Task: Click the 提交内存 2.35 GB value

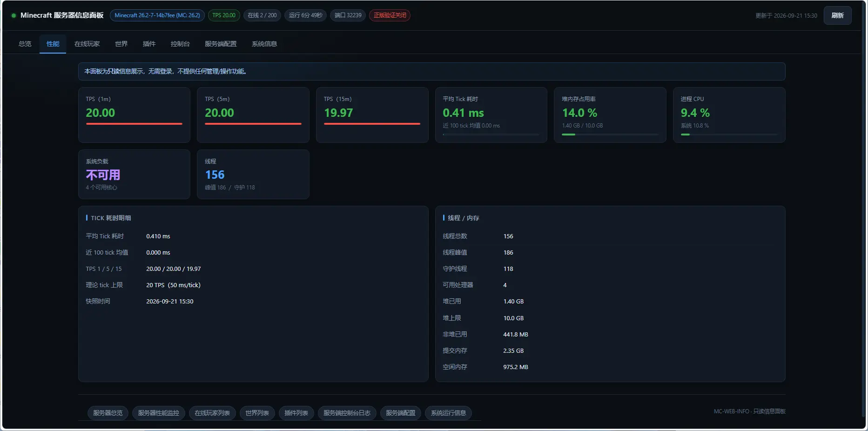Action: point(513,350)
